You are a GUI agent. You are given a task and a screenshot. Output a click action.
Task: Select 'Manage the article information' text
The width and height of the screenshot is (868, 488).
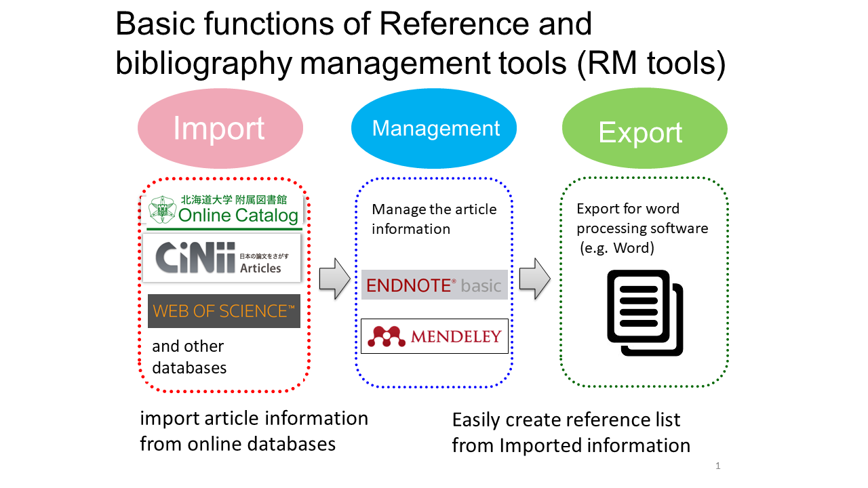434,219
